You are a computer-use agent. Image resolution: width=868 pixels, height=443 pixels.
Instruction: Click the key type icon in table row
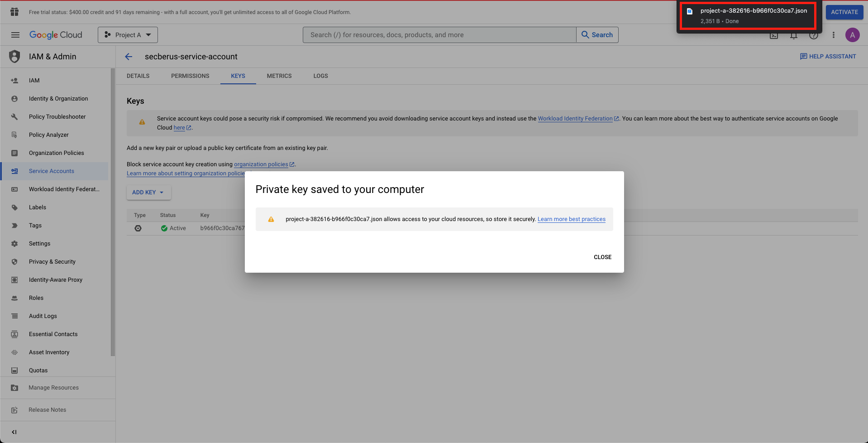coord(138,228)
